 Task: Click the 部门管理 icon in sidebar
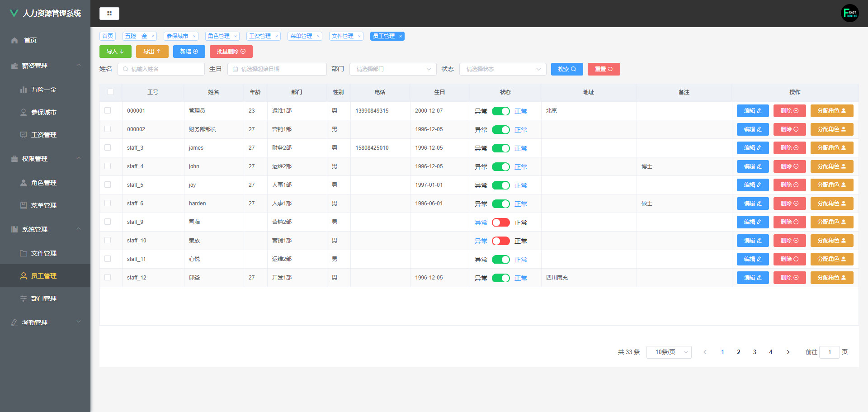(24, 298)
